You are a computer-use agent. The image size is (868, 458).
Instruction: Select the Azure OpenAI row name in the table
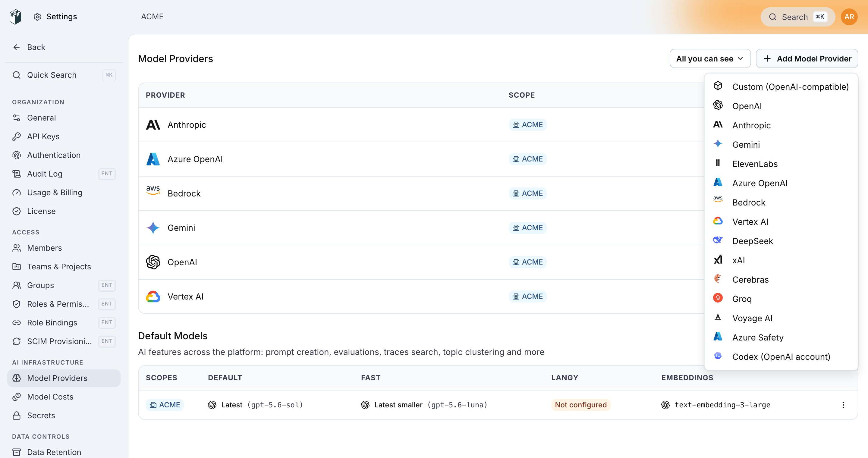pyautogui.click(x=195, y=159)
